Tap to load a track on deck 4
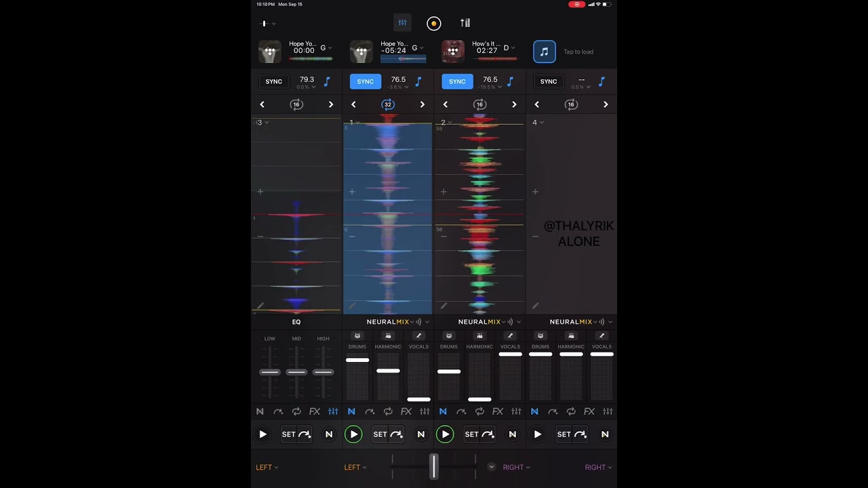 [x=578, y=52]
